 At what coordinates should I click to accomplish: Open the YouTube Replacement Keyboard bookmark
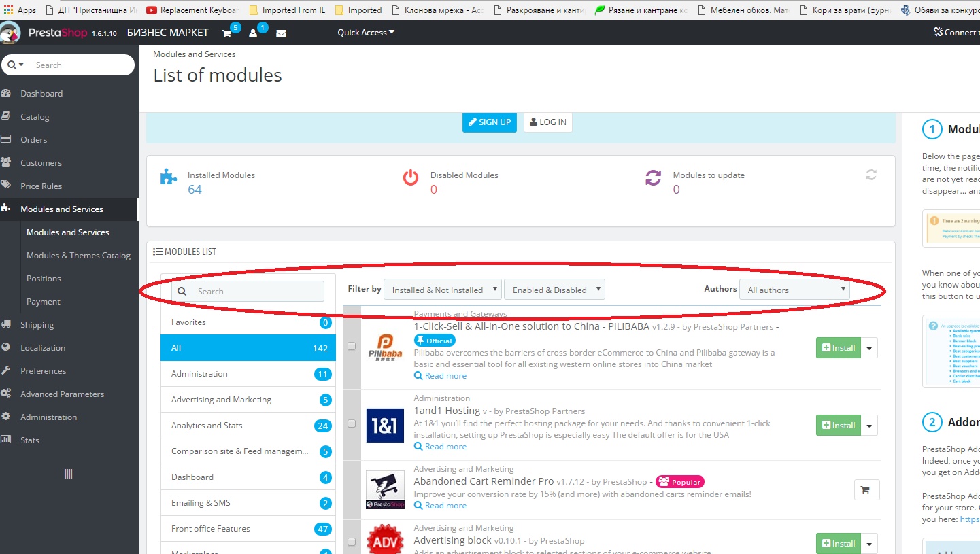click(x=192, y=10)
